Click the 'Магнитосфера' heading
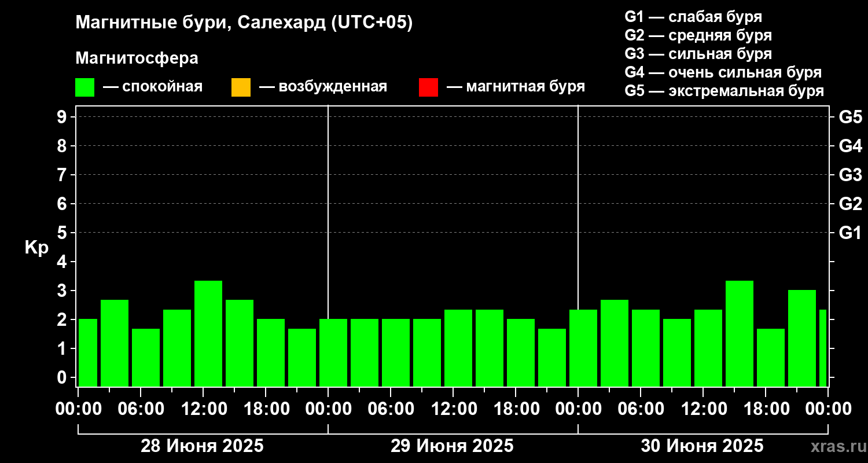Screen dimensions: 868x463 tap(137, 58)
